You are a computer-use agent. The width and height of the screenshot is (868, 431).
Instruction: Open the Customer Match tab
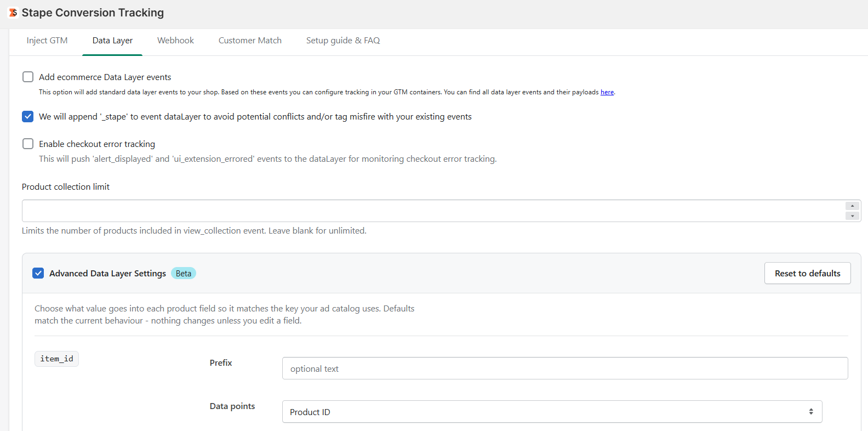coord(250,41)
